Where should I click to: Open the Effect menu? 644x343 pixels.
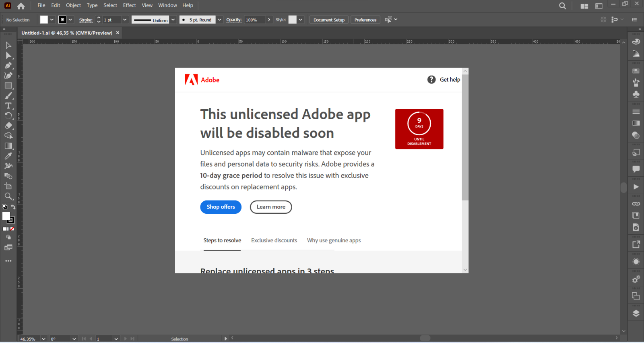[x=129, y=5]
